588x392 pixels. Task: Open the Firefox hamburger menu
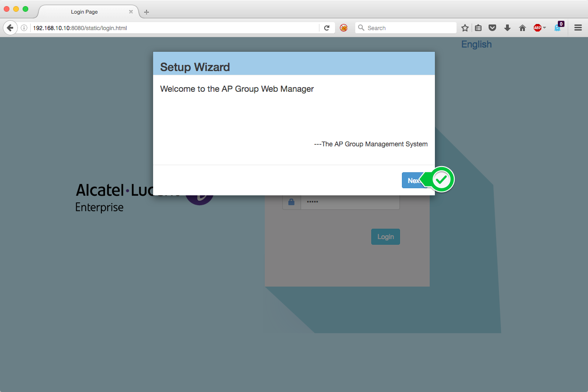coord(578,28)
